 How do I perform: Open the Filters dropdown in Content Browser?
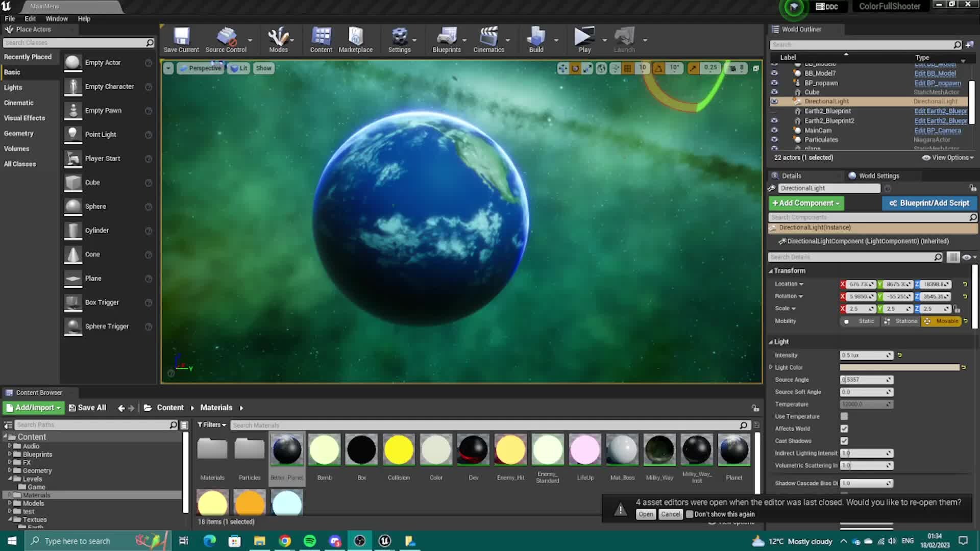point(211,424)
